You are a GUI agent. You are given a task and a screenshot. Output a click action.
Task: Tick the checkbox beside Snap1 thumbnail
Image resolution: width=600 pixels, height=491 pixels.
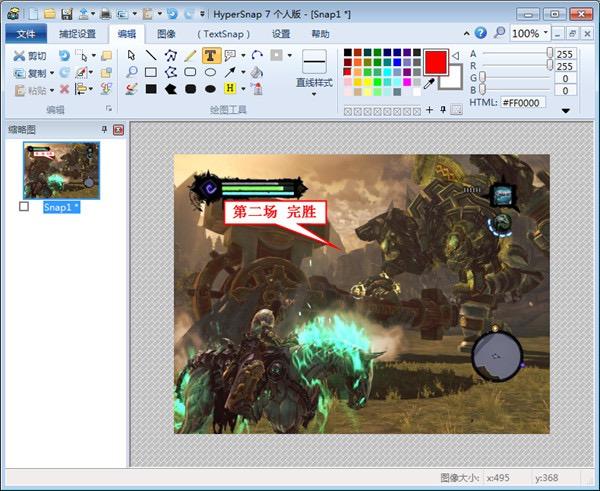(x=24, y=207)
